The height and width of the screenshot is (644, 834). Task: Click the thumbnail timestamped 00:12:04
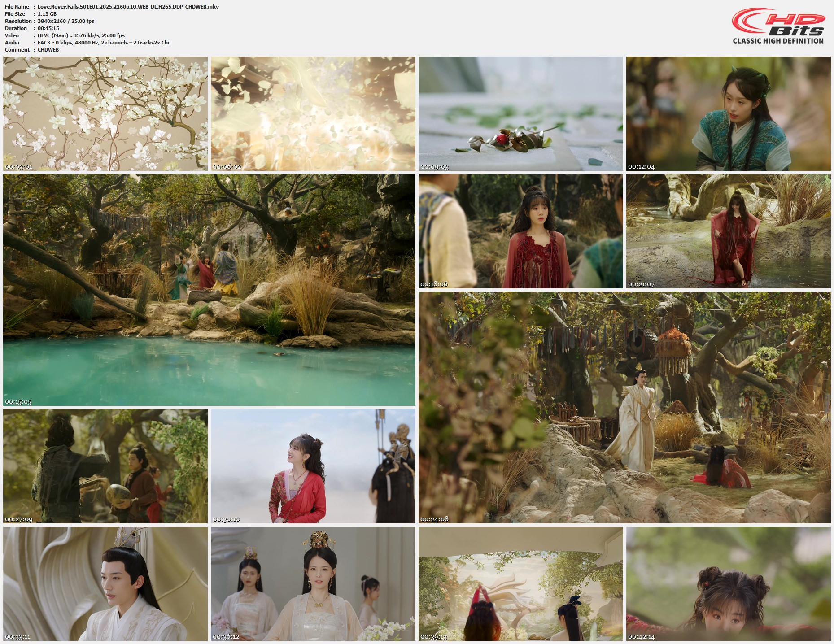pyautogui.click(x=729, y=113)
